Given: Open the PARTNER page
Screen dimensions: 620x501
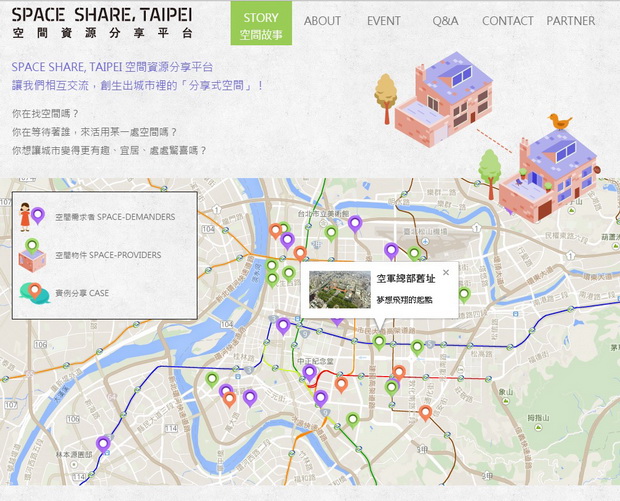Looking at the screenshot, I should [x=571, y=21].
